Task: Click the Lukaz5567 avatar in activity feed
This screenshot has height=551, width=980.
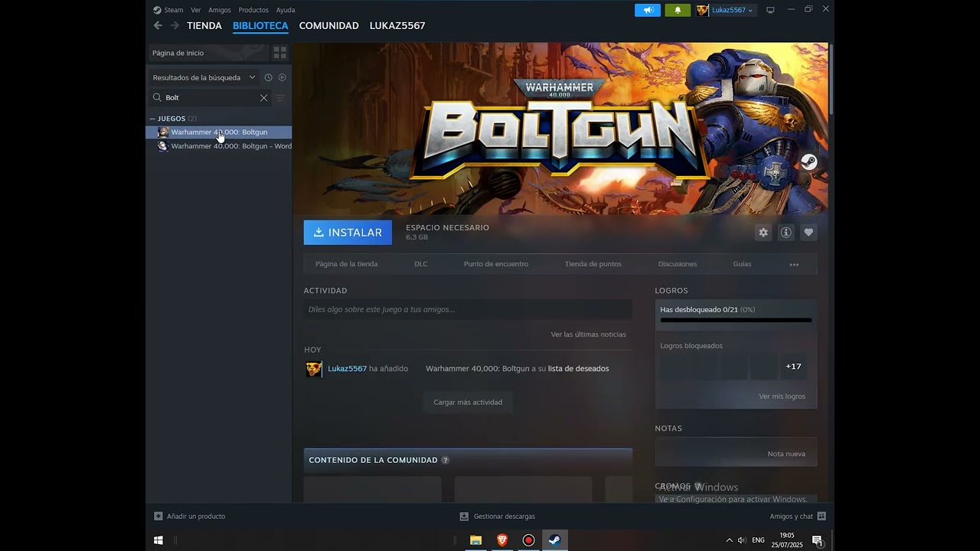Action: pos(314,369)
